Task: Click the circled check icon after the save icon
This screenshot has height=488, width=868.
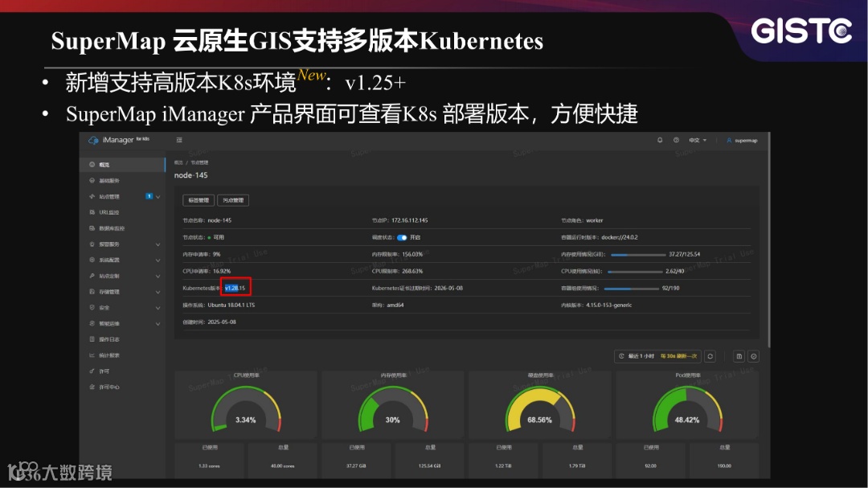Action: pyautogui.click(x=753, y=356)
